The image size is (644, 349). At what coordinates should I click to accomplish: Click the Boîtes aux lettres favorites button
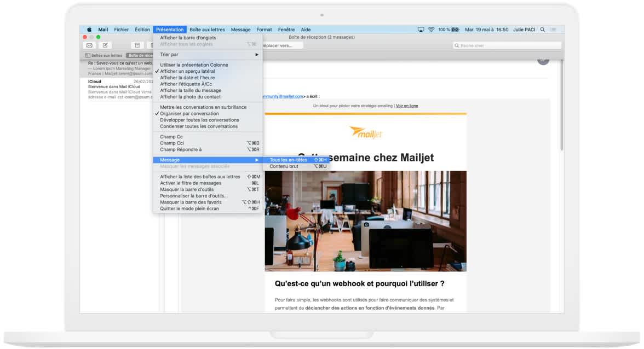coord(104,55)
